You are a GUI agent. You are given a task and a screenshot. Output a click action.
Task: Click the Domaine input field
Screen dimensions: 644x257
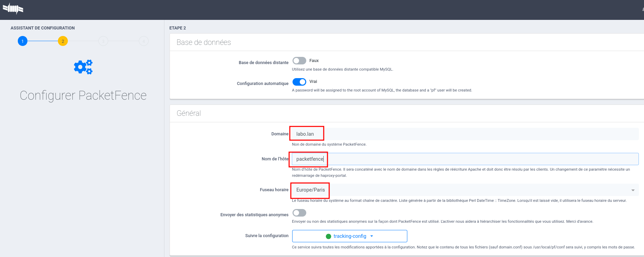point(465,134)
